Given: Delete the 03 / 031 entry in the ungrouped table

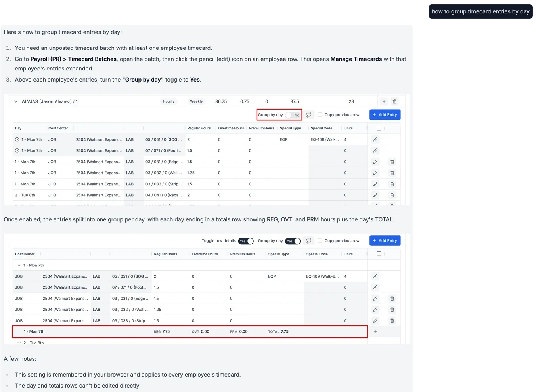Looking at the screenshot, I should [392, 162].
